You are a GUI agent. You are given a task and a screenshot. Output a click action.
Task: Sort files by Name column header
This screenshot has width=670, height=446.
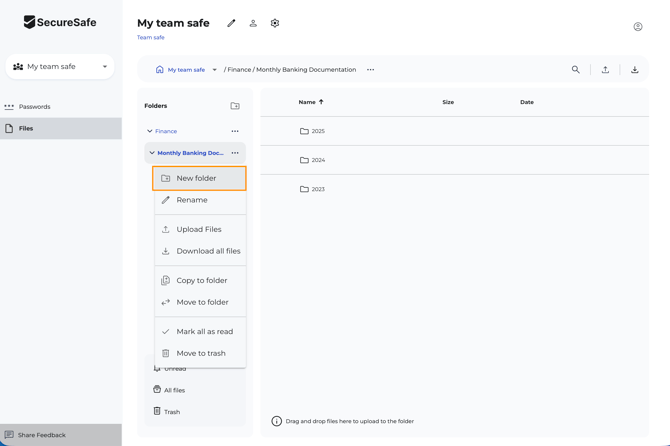pos(307,102)
